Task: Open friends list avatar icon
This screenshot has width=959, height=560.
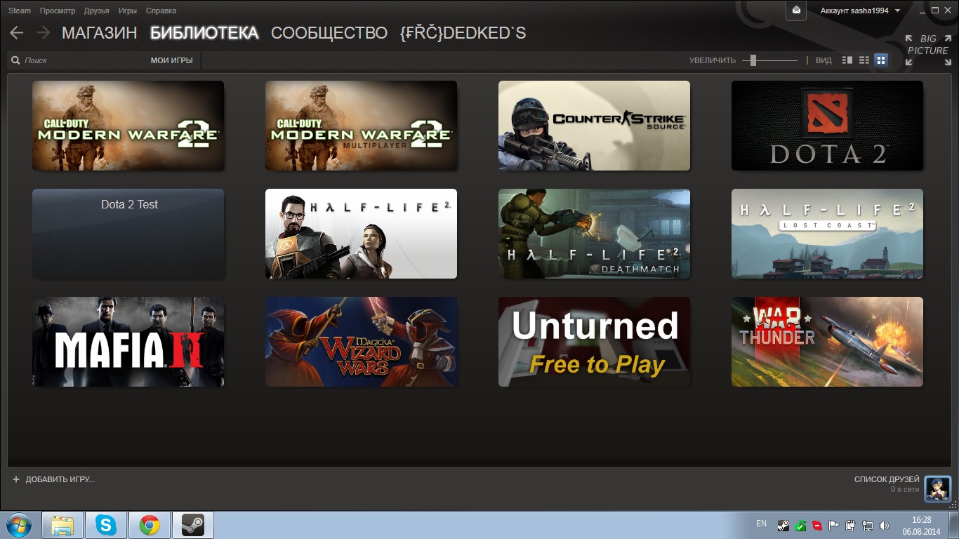Action: pos(938,488)
